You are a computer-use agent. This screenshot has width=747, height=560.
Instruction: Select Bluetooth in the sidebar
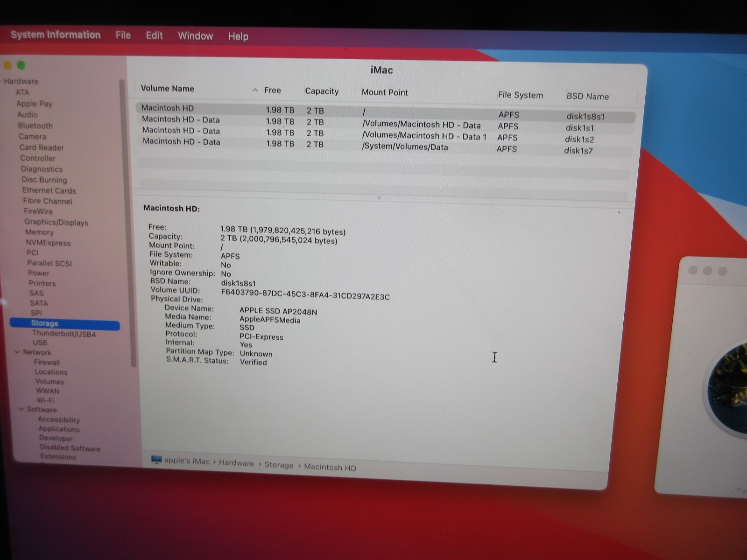point(35,126)
